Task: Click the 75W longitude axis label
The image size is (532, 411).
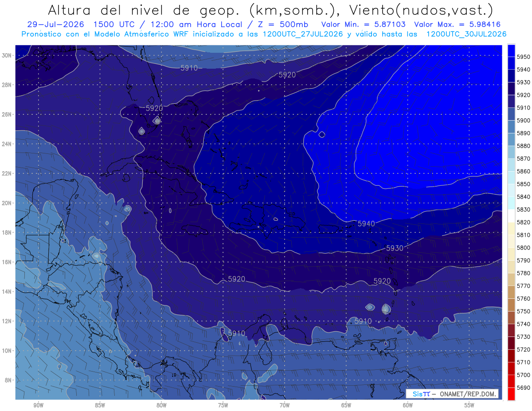Action: pyautogui.click(x=223, y=405)
